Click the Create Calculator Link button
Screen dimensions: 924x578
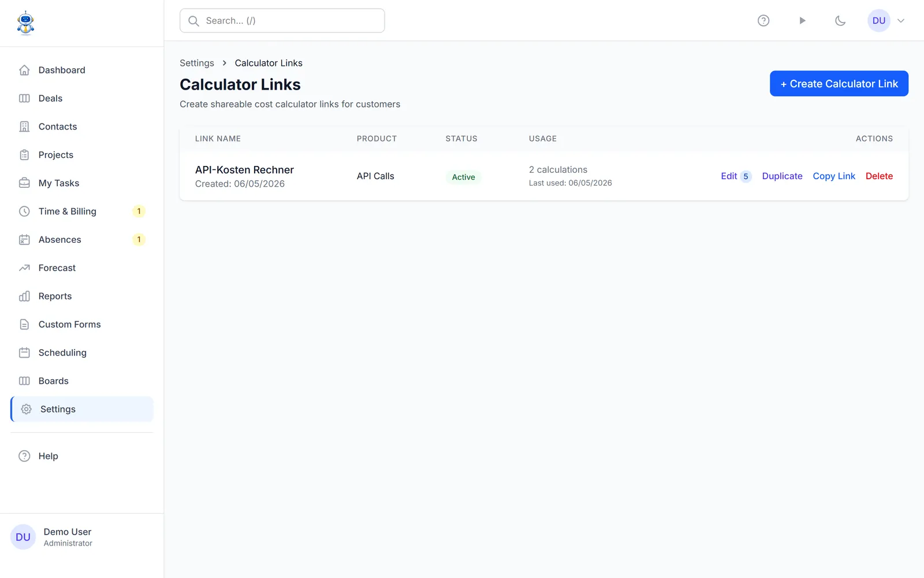pyautogui.click(x=839, y=84)
